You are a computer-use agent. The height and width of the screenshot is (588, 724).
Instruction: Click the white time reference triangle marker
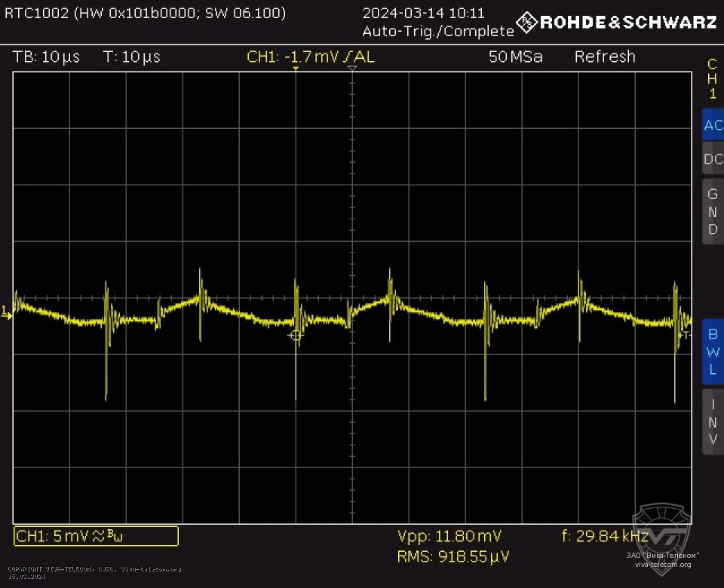pyautogui.click(x=352, y=69)
